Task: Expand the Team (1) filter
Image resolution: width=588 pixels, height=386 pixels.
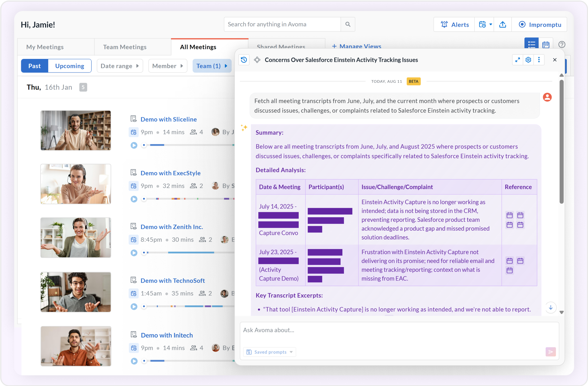Action: tap(212, 66)
